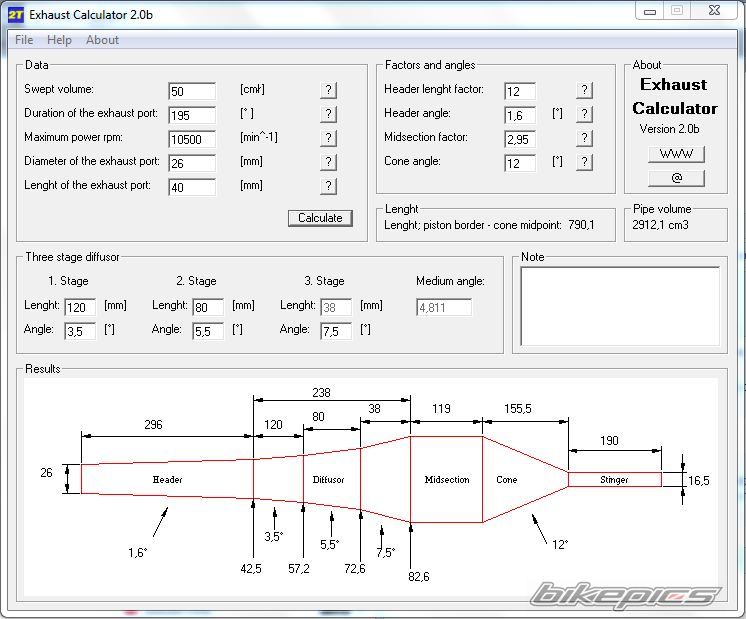
Task: Click the Cone label in the diagram
Action: coord(507,480)
